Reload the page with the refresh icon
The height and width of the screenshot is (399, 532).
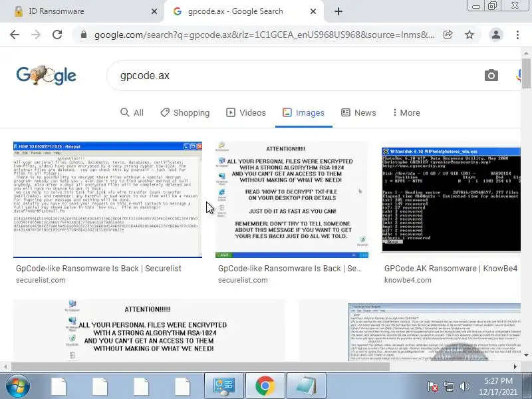click(57, 35)
